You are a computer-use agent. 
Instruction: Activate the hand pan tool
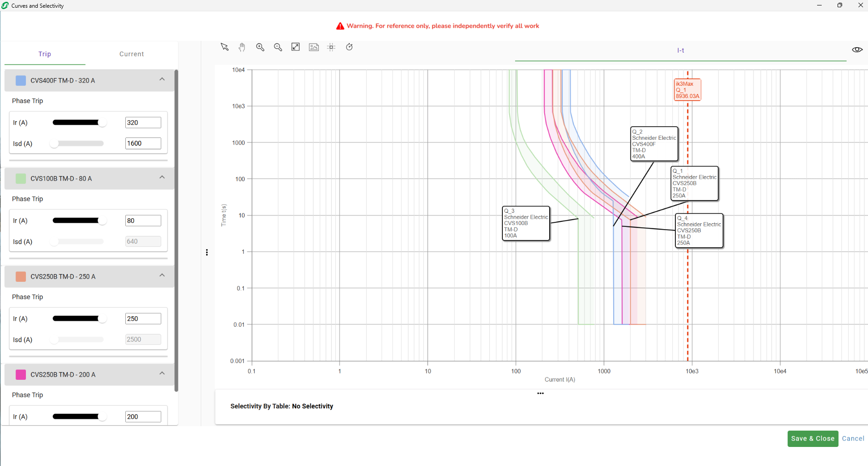(x=242, y=47)
